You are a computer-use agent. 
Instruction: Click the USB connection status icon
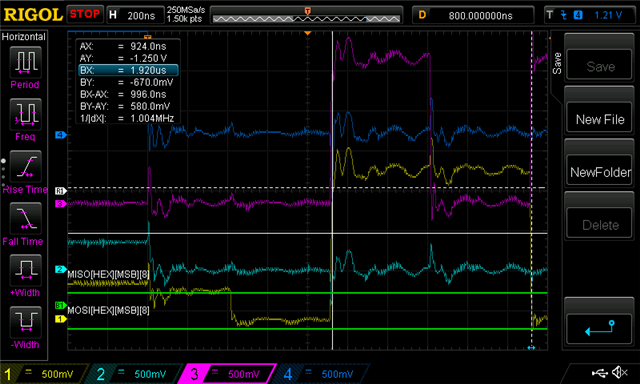[599, 372]
